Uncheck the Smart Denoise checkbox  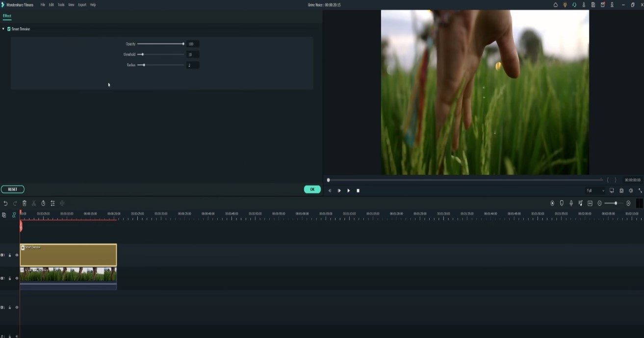(x=9, y=29)
